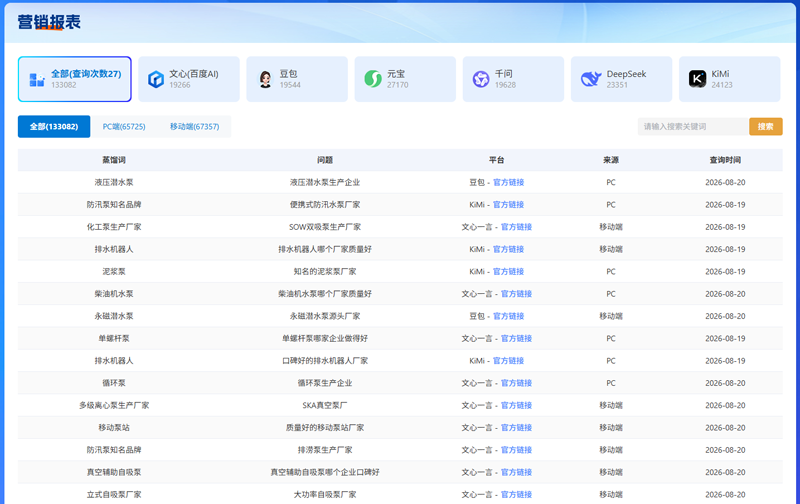Screen dimensions: 800x504
Task: Click the 查询时间 column header
Action: point(725,160)
